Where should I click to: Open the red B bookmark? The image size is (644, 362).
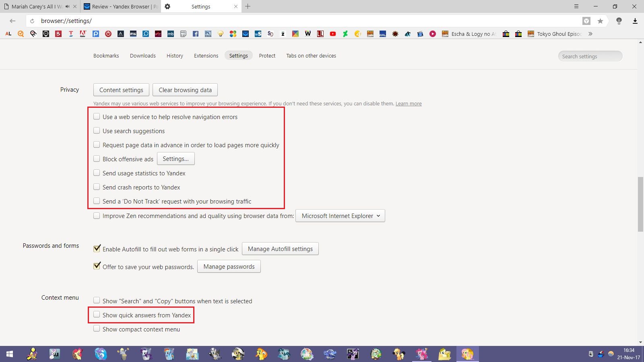click(x=58, y=34)
